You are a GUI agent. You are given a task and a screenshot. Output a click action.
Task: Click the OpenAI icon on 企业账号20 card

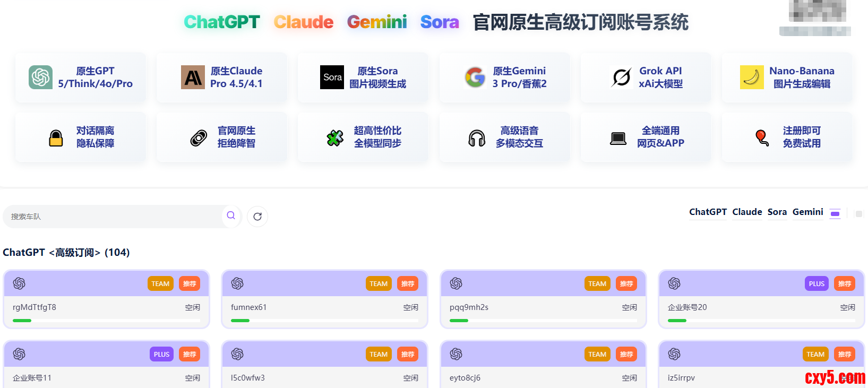674,283
